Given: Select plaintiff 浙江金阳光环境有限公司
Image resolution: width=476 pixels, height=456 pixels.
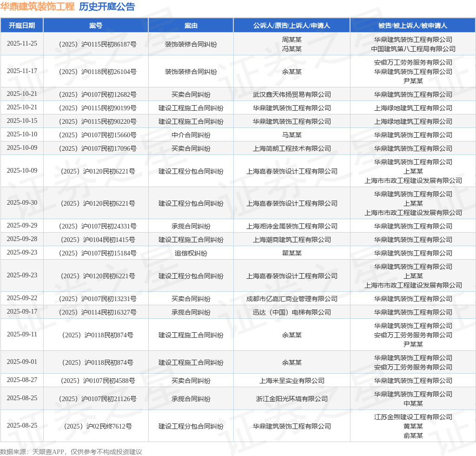Looking at the screenshot, I should (292, 399).
